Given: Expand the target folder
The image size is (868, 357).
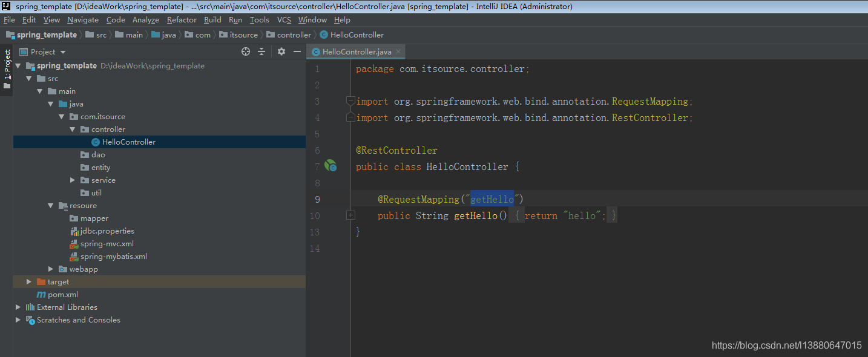Looking at the screenshot, I should [29, 282].
